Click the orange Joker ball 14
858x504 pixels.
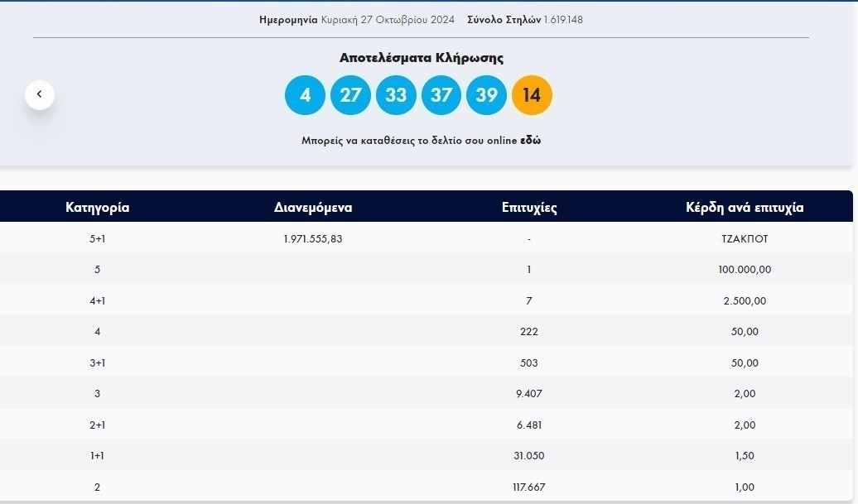click(532, 95)
